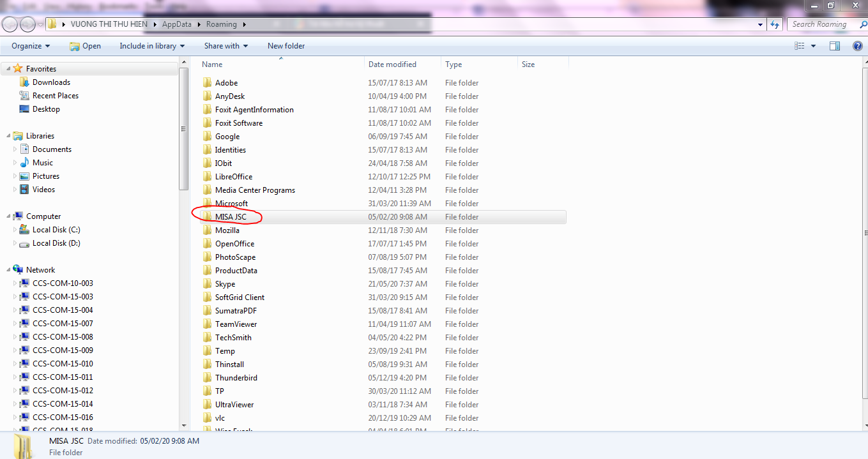868x459 pixels.
Task: Click the Open toolbar button
Action: (x=85, y=46)
